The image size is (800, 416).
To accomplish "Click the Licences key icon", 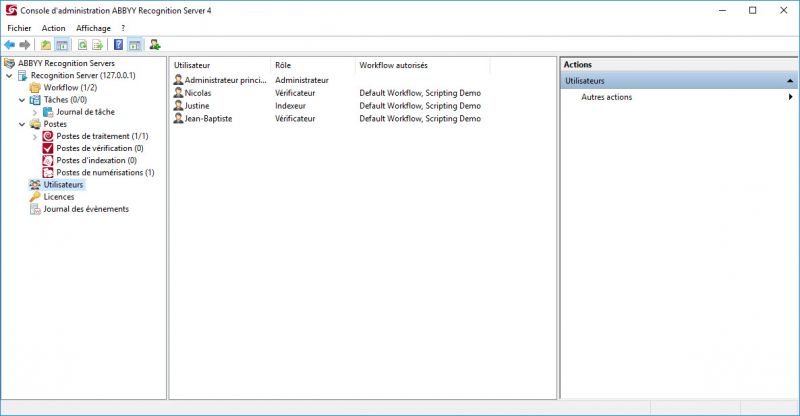I will (x=35, y=197).
